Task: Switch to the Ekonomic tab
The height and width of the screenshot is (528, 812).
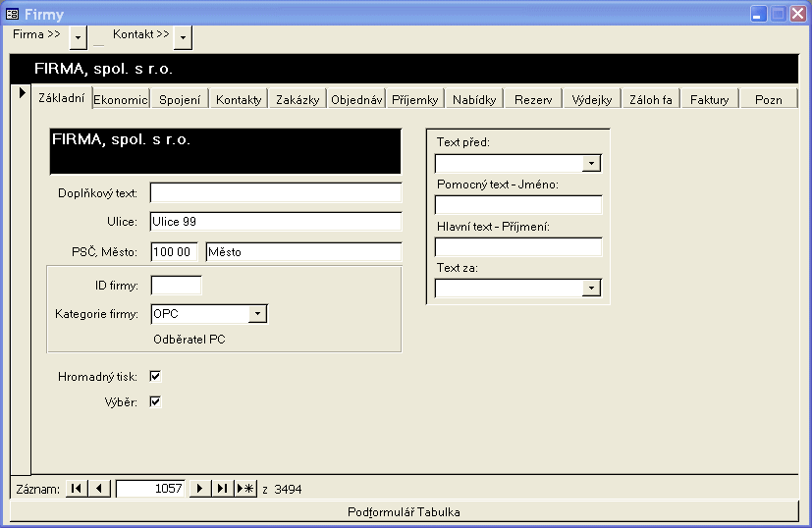Action: coord(121,99)
